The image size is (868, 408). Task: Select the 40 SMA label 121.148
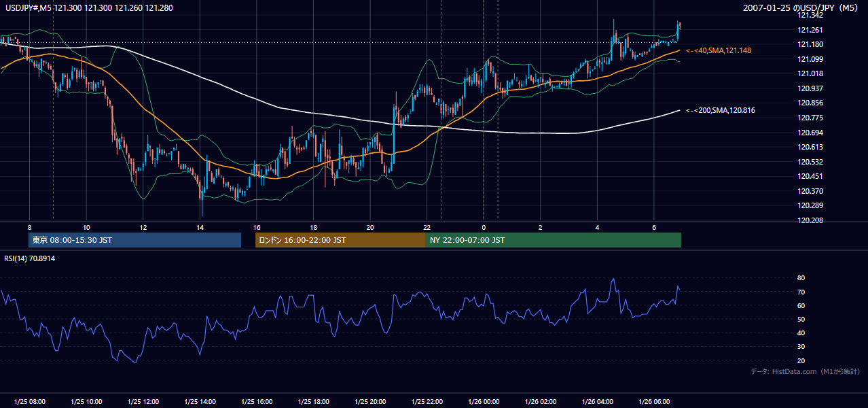[x=719, y=50]
